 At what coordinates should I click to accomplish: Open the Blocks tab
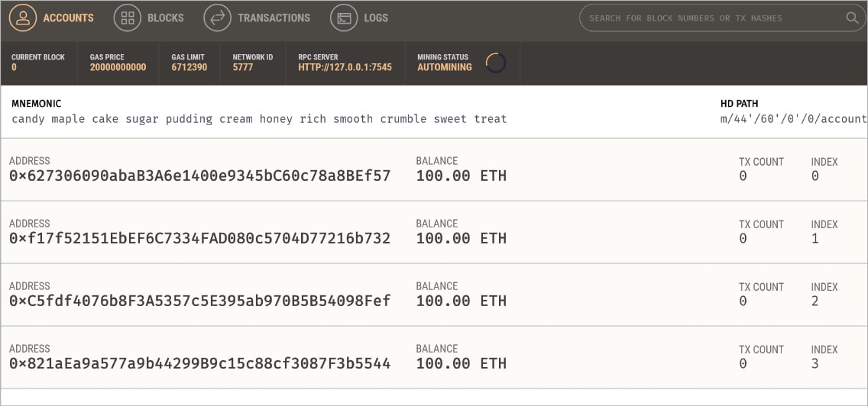(x=166, y=18)
